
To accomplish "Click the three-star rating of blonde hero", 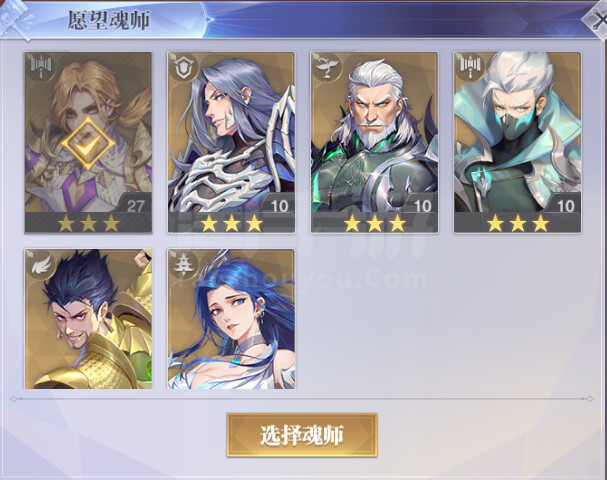I will pyautogui.click(x=88, y=223).
